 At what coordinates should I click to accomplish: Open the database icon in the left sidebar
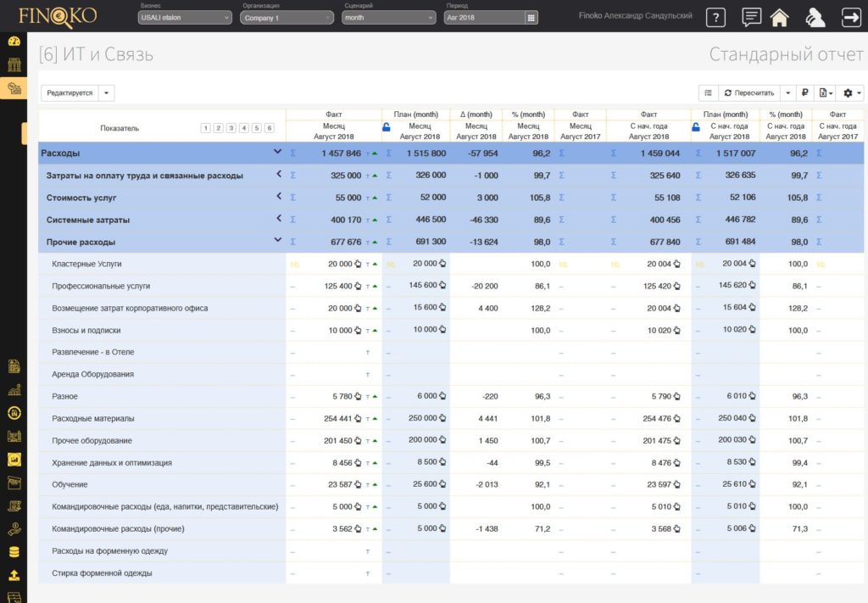[x=14, y=552]
